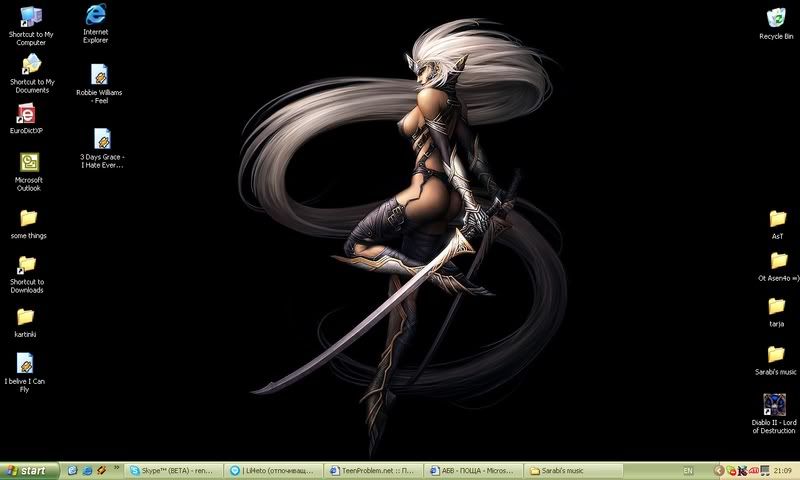Open the Recycle Bin

click(776, 18)
